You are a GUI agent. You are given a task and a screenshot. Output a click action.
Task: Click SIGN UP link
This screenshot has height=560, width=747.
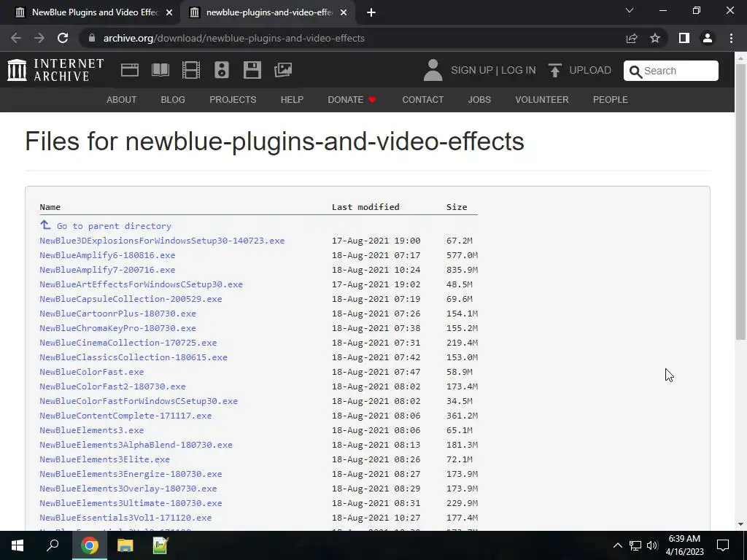click(x=472, y=70)
